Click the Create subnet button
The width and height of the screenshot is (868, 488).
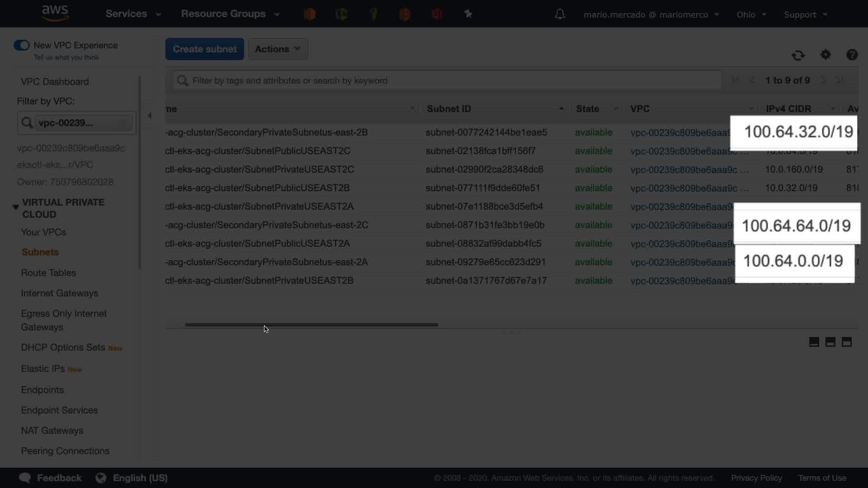click(x=204, y=49)
